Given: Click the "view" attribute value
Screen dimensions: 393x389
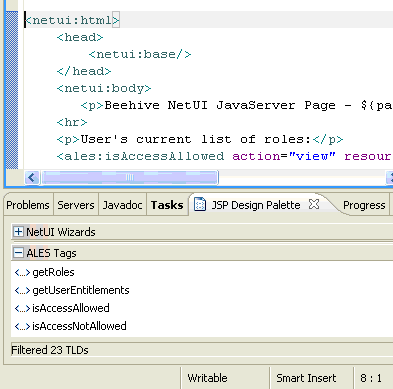Looking at the screenshot, I should (x=312, y=156).
